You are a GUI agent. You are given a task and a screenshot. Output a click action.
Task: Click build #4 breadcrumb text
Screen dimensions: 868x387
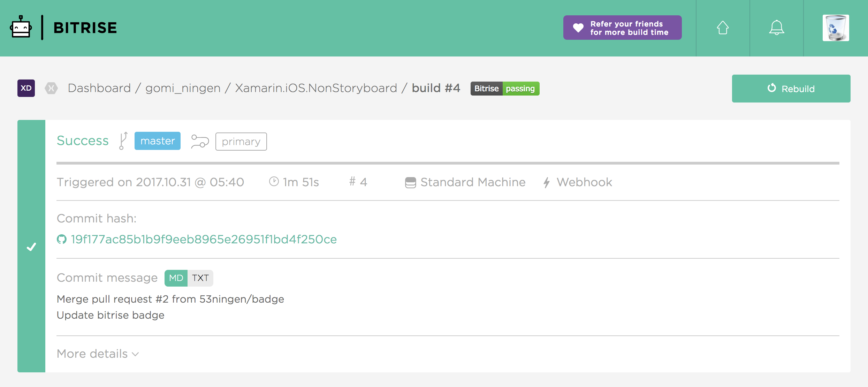[436, 88]
